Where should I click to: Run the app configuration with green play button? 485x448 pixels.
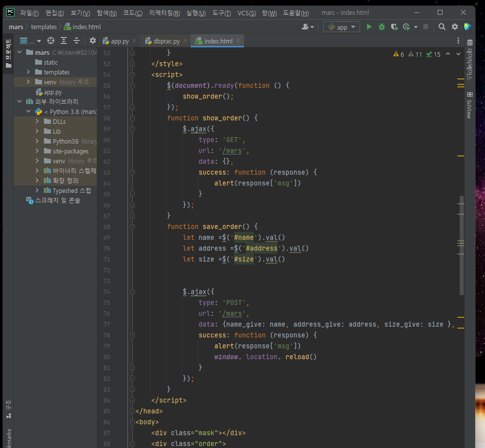(x=369, y=27)
